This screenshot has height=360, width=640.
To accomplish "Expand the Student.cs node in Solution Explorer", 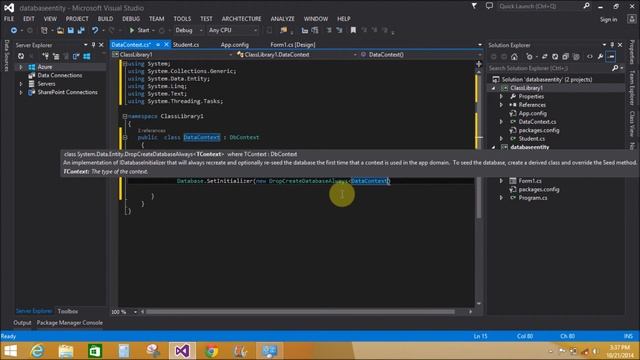I will pyautogui.click(x=502, y=139).
